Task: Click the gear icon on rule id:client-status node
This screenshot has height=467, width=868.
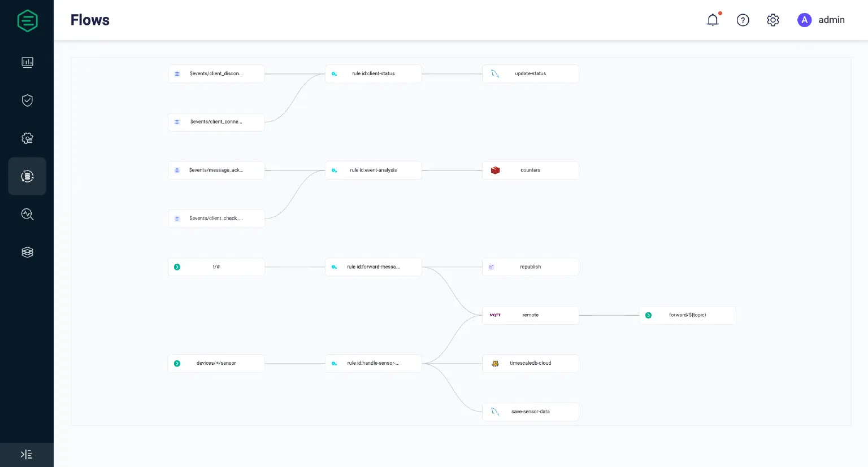Action: point(333,73)
